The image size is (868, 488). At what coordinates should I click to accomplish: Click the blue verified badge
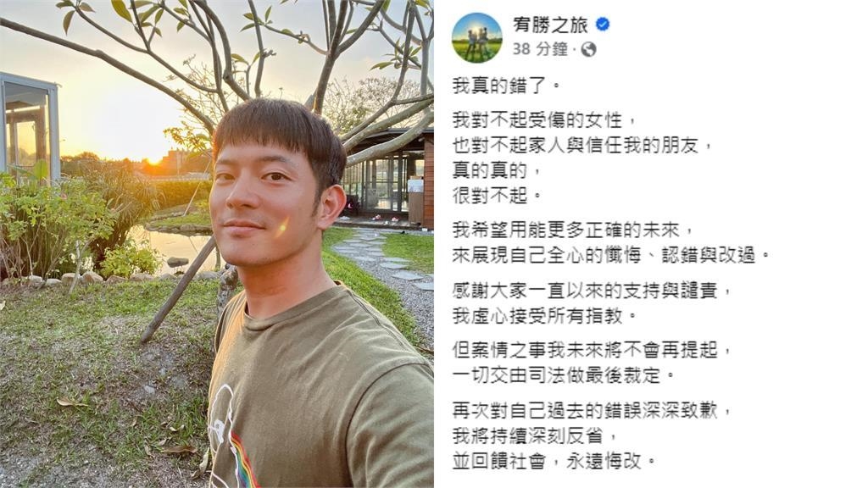603,25
